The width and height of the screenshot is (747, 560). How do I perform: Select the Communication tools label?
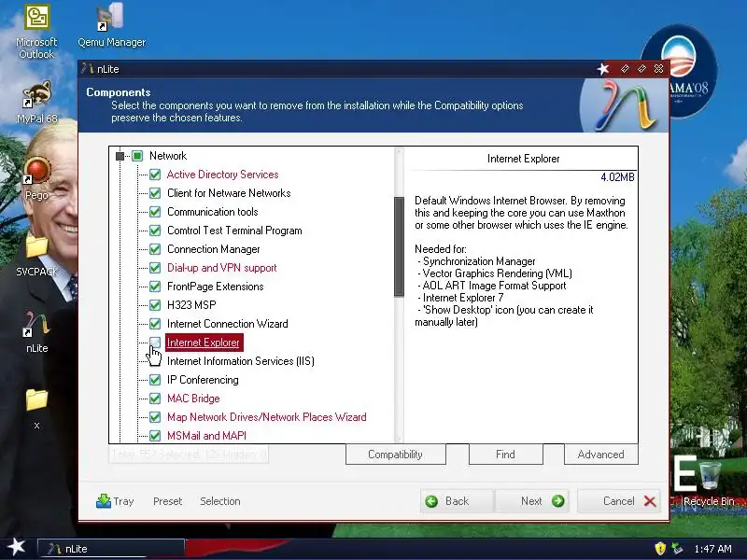[213, 212]
